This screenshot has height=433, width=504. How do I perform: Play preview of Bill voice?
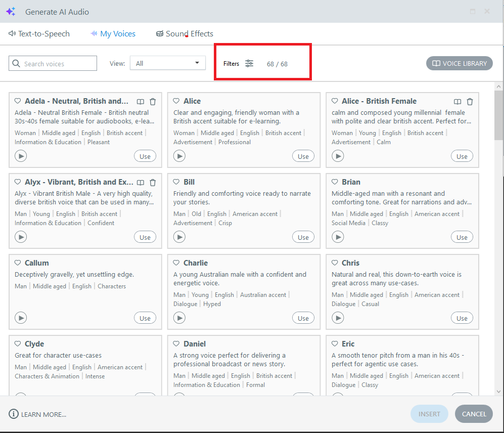point(179,237)
